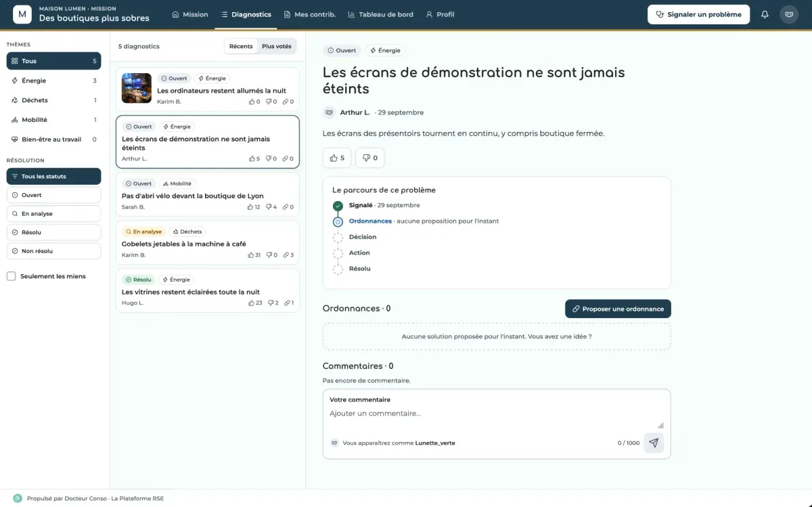Click Signaler un problème button
The image size is (812, 507).
[x=698, y=14]
